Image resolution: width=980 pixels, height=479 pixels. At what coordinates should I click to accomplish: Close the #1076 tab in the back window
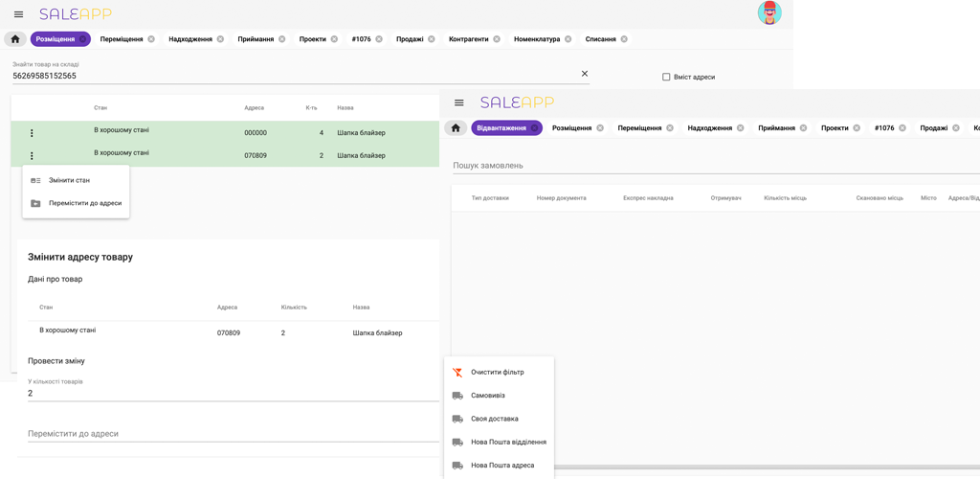coord(379,38)
